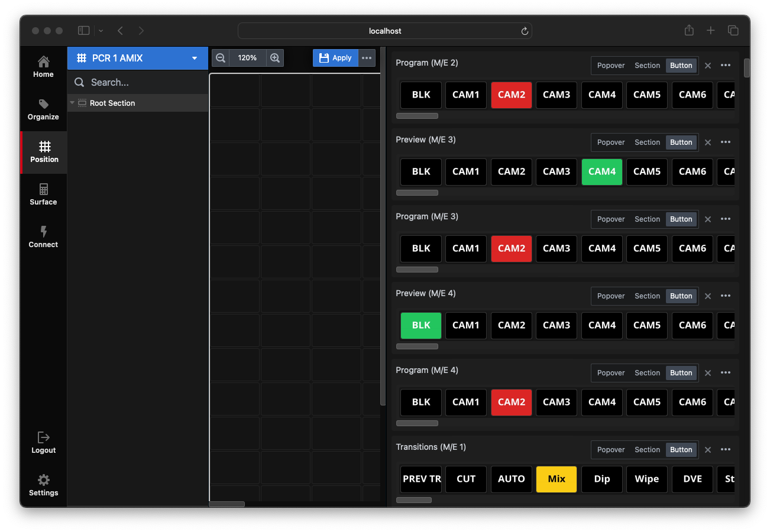
Task: Open more options for Program (M/E 2)
Action: click(726, 65)
